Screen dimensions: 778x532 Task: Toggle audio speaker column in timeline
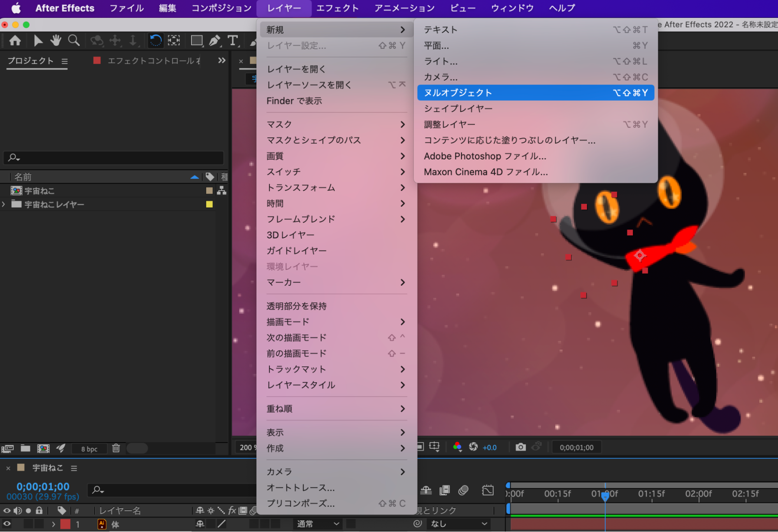(18, 510)
